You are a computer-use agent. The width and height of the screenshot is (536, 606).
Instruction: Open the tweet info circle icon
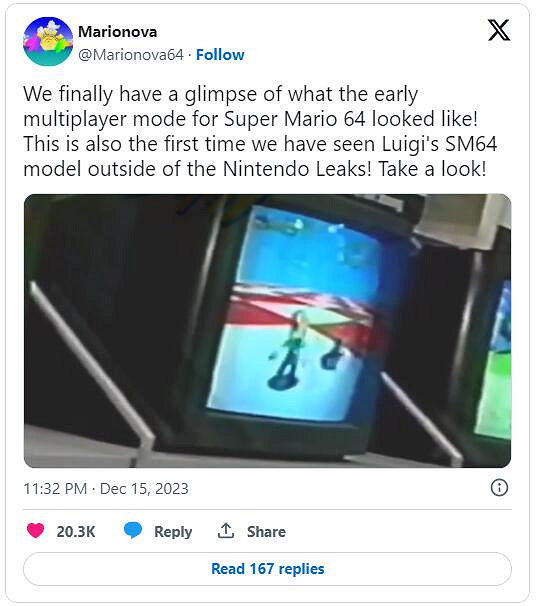[499, 488]
